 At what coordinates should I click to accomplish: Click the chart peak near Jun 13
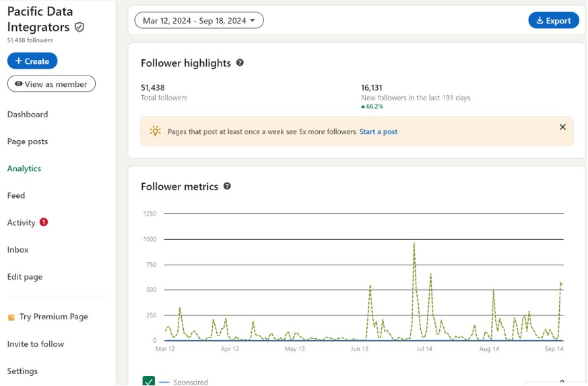(370, 286)
